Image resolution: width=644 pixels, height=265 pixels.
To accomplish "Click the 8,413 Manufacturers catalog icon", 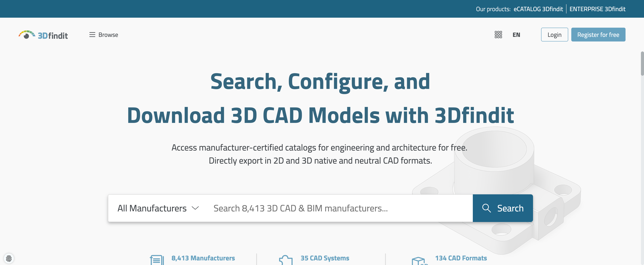I will click(157, 260).
